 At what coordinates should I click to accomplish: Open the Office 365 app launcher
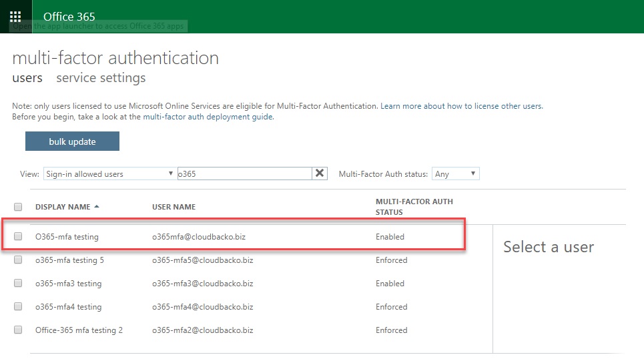[x=15, y=17]
